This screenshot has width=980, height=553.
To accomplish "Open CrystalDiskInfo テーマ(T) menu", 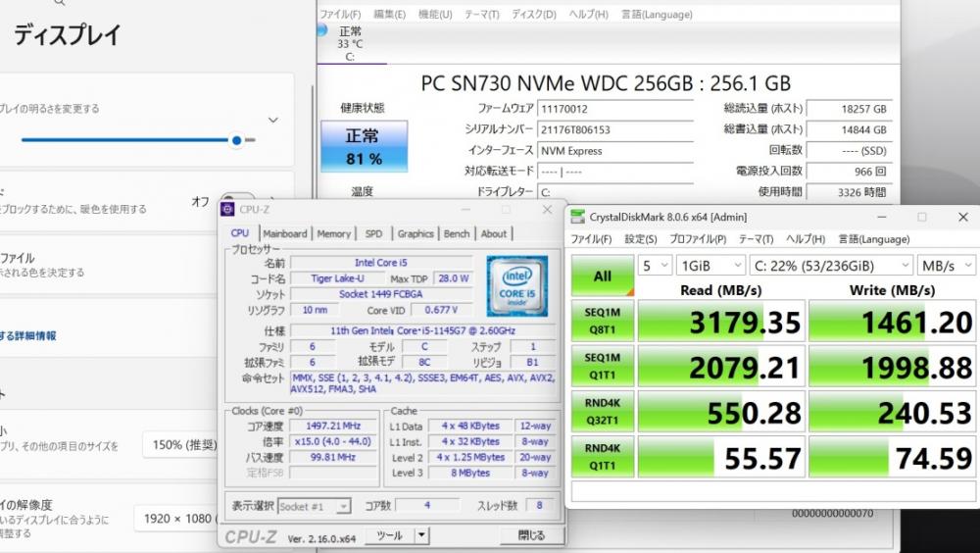I will (x=482, y=14).
